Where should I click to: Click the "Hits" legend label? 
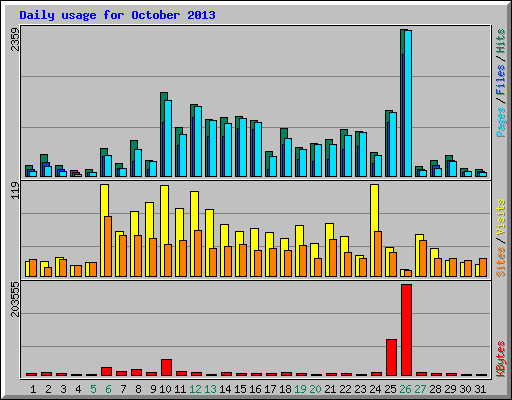pos(501,41)
